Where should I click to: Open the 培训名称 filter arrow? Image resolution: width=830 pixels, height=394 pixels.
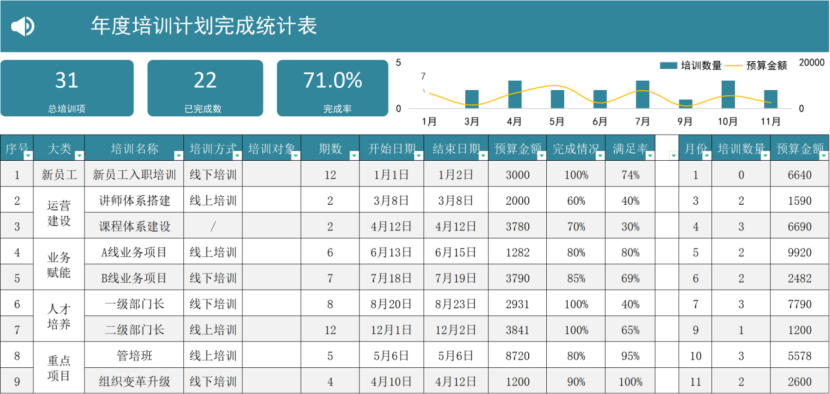click(x=178, y=155)
